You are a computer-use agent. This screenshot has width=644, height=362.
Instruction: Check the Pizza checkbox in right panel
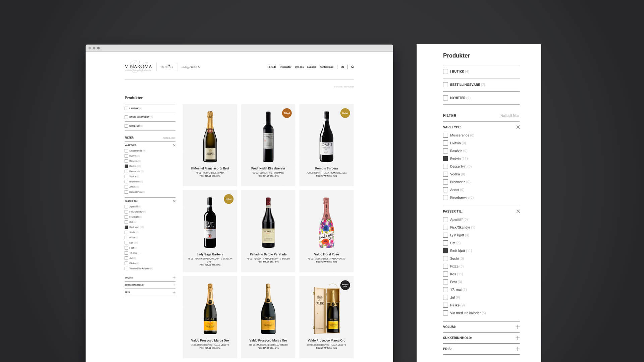(x=445, y=266)
